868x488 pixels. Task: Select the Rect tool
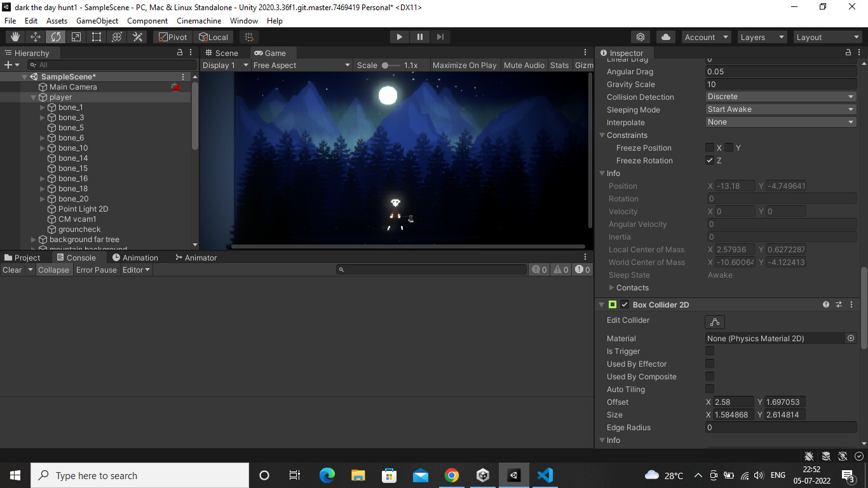pos(97,37)
